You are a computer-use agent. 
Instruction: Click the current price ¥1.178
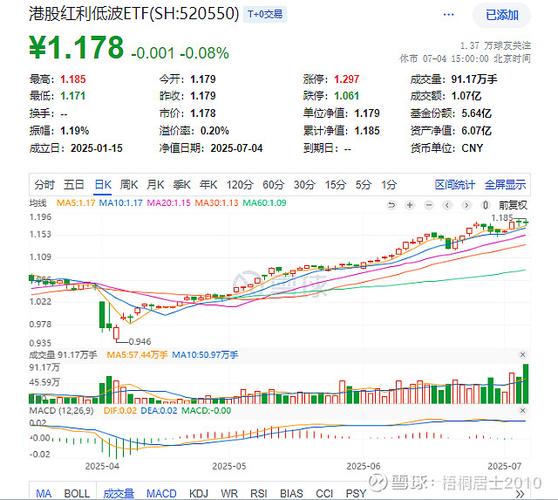coord(76,47)
